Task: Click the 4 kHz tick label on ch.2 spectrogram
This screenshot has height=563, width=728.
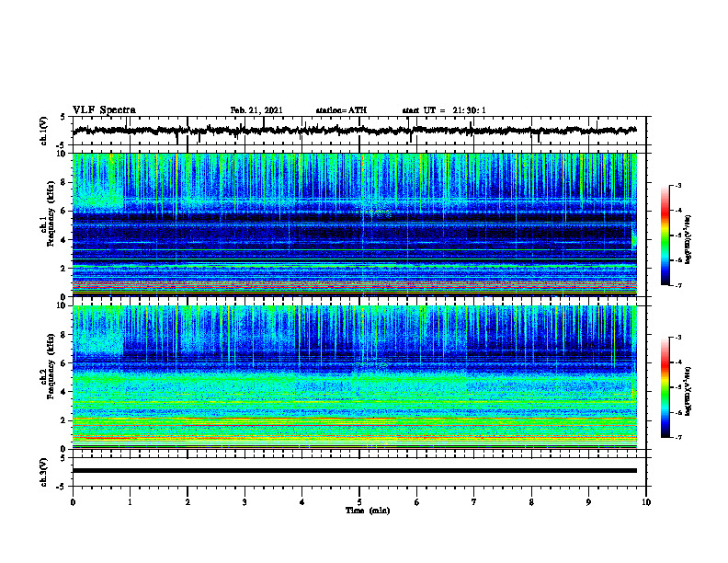Action: click(65, 392)
